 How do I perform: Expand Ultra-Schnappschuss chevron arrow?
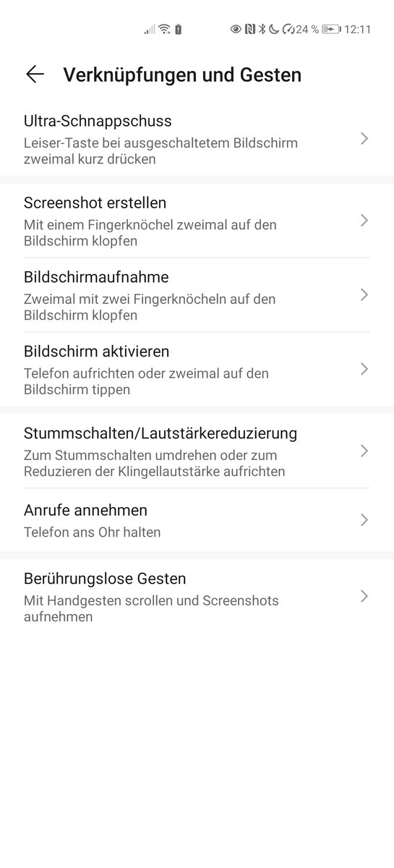click(364, 138)
